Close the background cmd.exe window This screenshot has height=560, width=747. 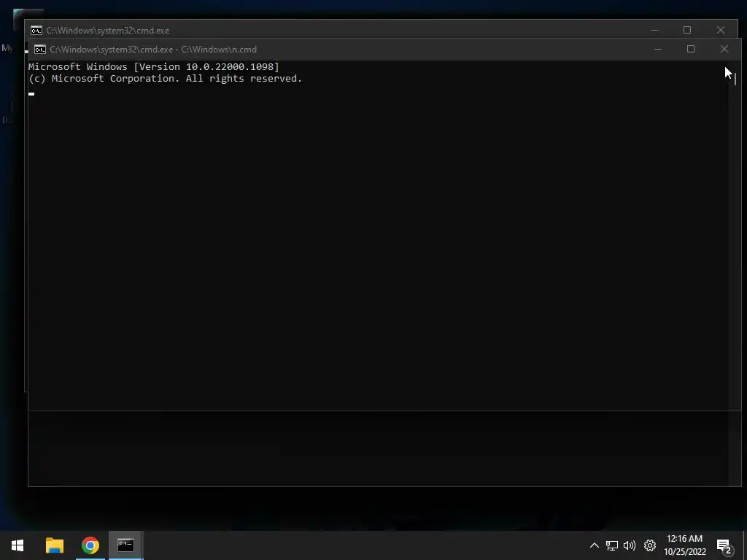point(721,30)
